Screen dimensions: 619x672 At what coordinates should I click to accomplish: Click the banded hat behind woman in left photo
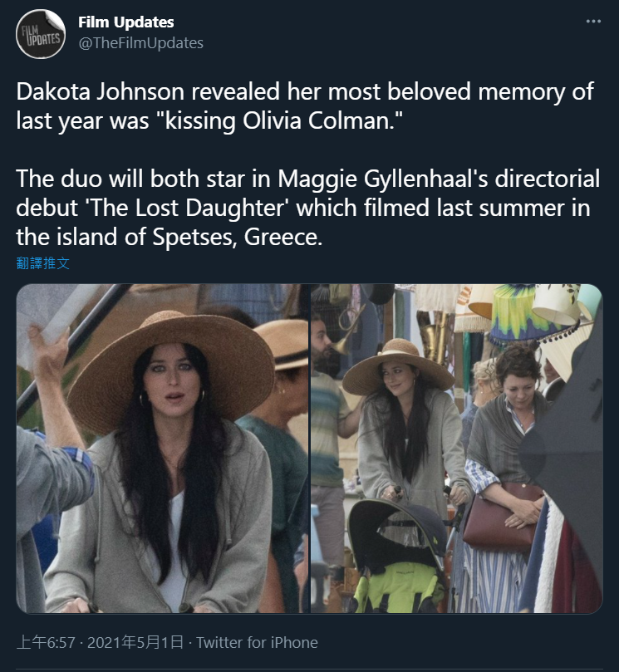pos(283,345)
